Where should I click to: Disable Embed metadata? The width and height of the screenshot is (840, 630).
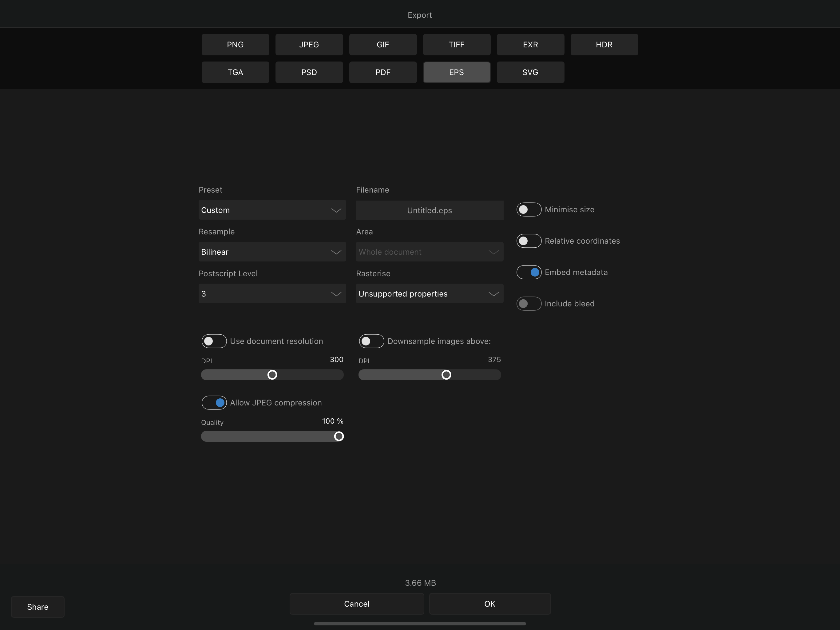[x=528, y=272]
